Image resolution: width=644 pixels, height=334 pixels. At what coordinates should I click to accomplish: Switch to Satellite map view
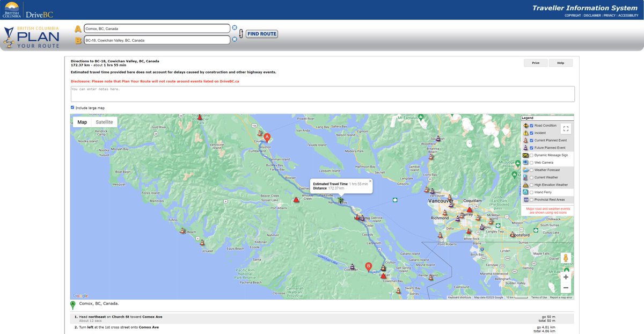(104, 122)
